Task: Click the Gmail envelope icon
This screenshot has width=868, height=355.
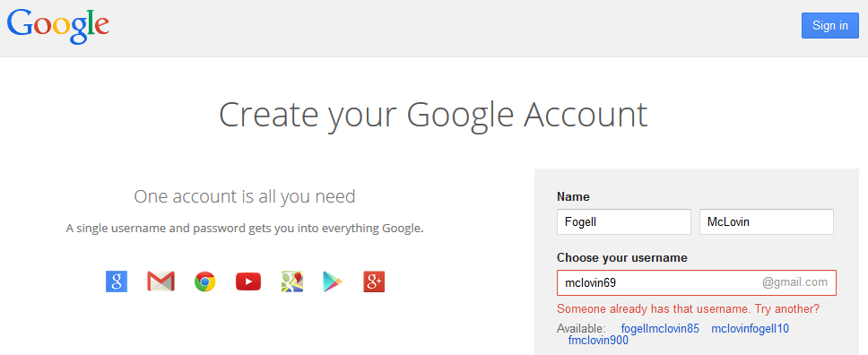Action: point(161,281)
